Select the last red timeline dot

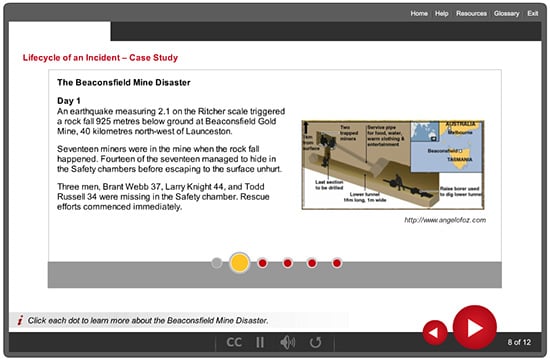[337, 263]
